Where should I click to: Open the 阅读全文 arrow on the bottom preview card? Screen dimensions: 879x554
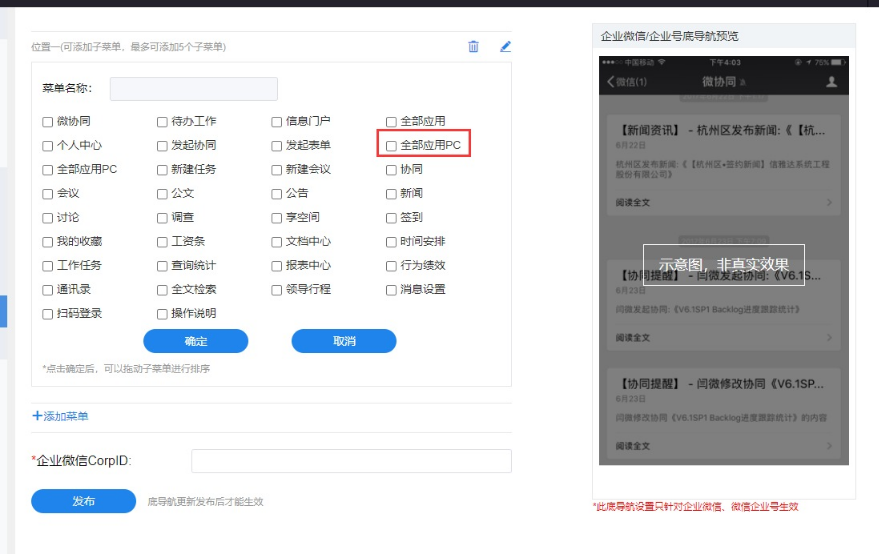tap(829, 445)
